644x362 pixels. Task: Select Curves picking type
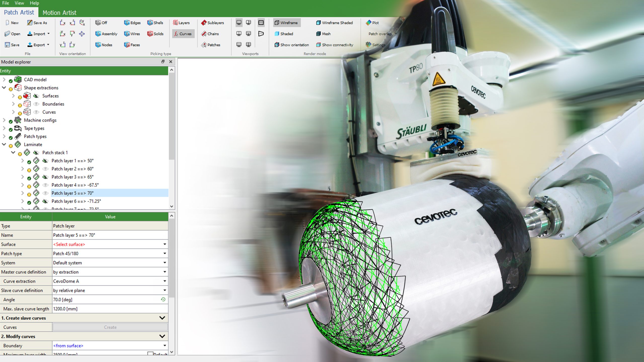183,34
